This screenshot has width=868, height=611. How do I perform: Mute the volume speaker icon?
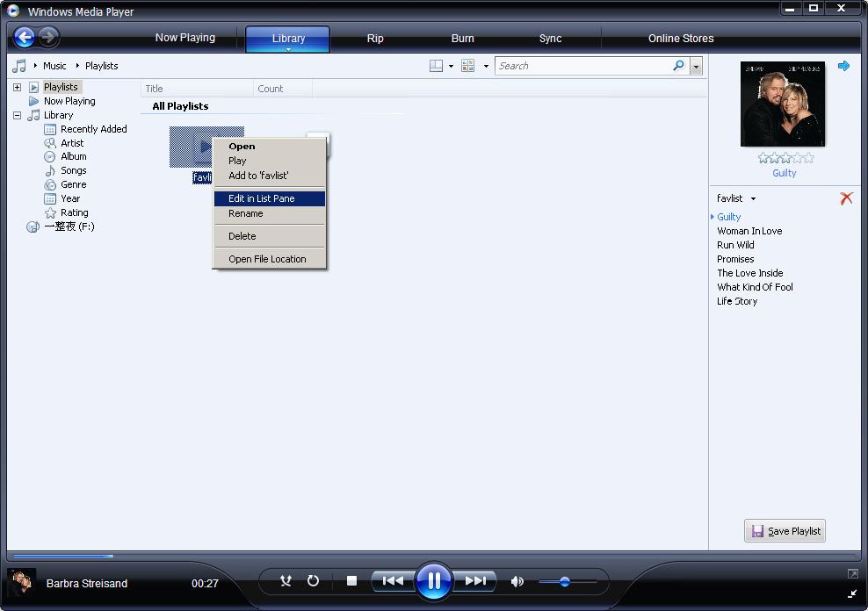point(517,581)
